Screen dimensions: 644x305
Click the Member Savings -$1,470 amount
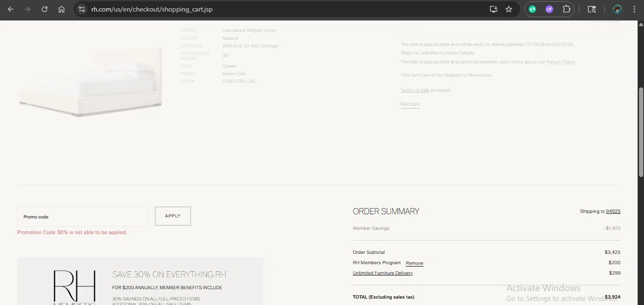coord(612,228)
